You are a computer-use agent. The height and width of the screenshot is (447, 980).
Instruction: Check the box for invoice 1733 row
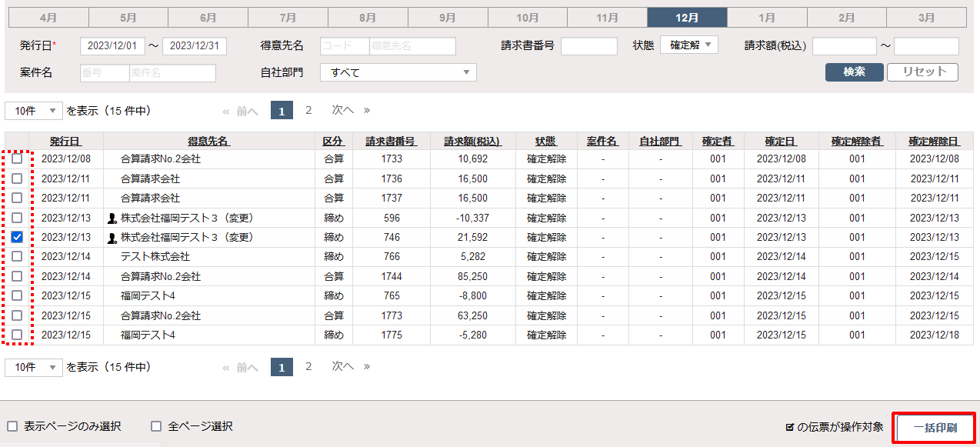17,159
